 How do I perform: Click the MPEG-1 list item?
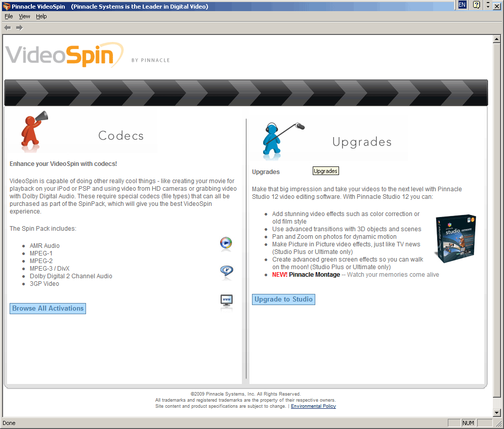pos(41,253)
